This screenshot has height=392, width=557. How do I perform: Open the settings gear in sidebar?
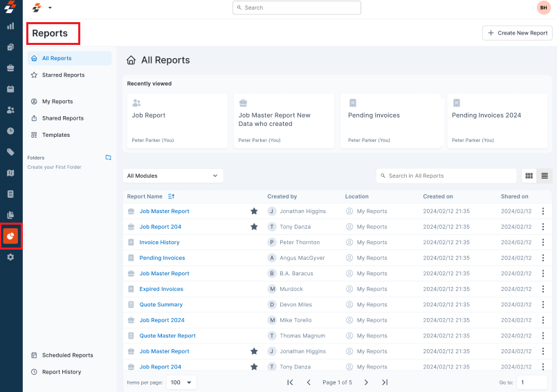click(x=10, y=257)
